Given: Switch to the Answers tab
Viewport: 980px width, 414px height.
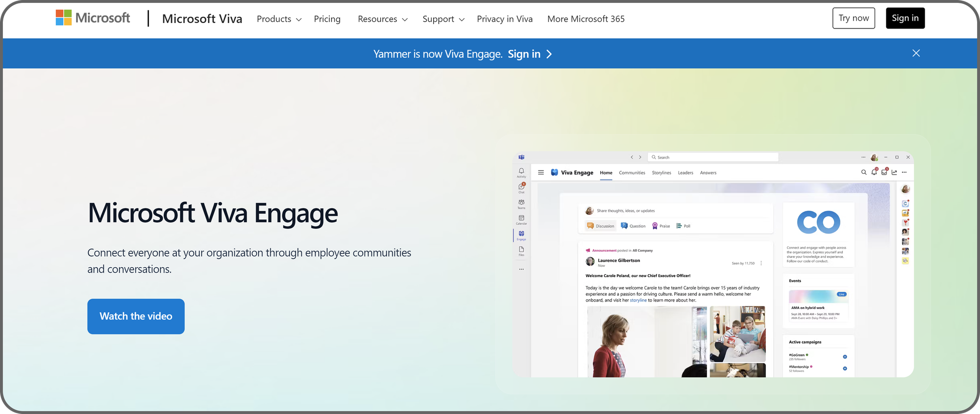Looking at the screenshot, I should (x=708, y=173).
